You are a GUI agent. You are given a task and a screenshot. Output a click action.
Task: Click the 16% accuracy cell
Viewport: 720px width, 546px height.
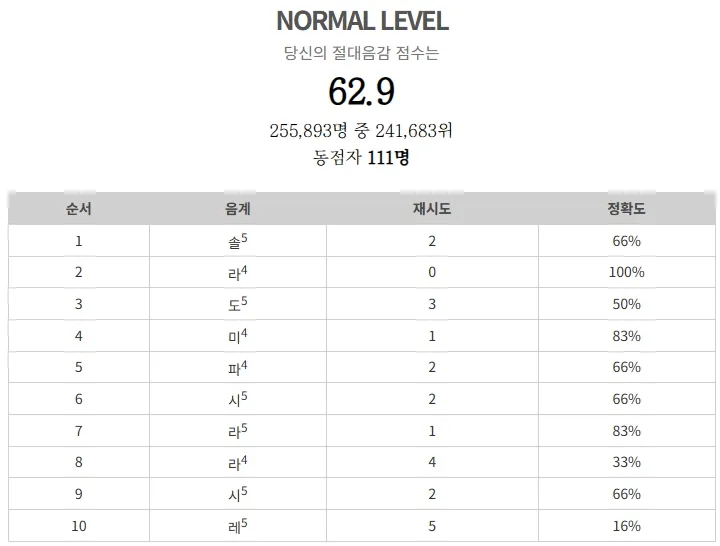[626, 526]
